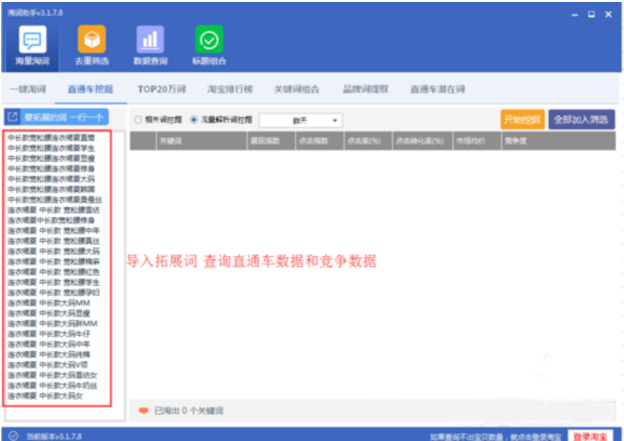Click the row 连衣裙夏 中长款大码胖MM
Image resolution: width=624 pixels, height=441 pixels.
coord(52,324)
